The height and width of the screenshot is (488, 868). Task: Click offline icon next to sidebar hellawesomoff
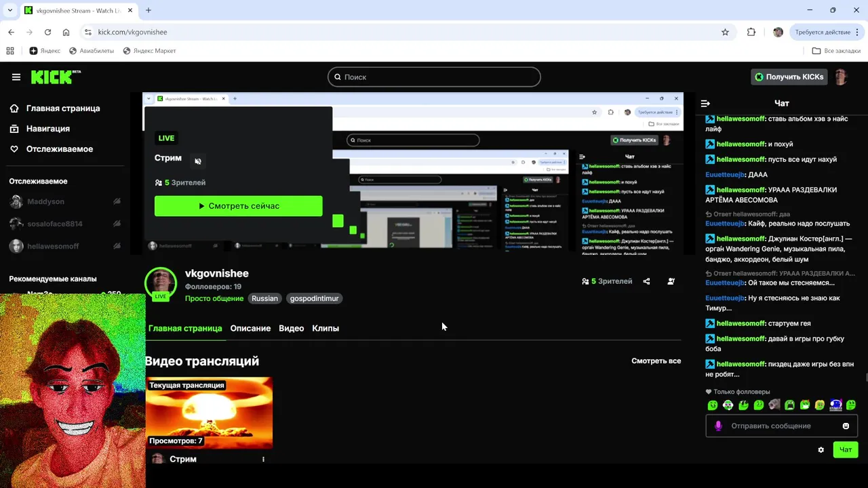click(117, 246)
